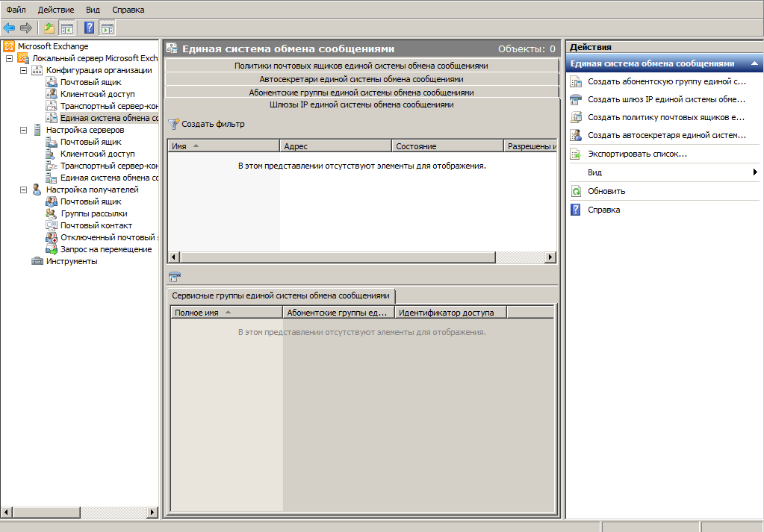Open Транспортный сервер under Конфигурация организации
This screenshot has height=532, width=764.
(109, 106)
